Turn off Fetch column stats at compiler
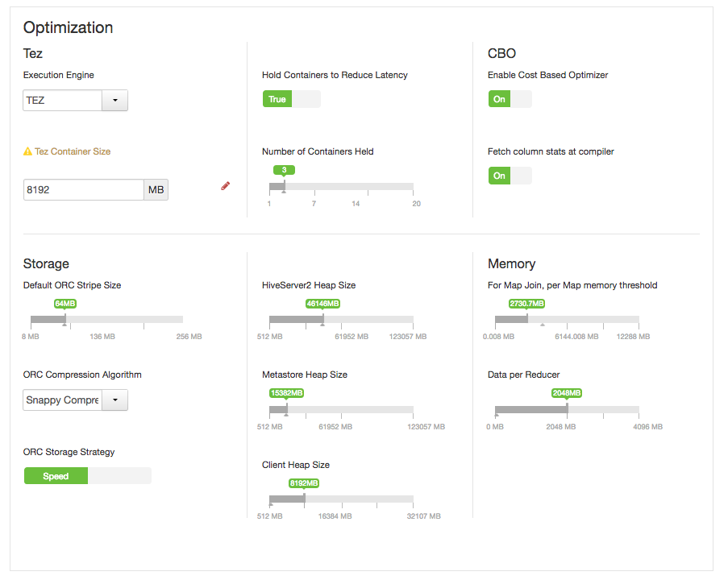The width and height of the screenshot is (728, 584). [x=510, y=176]
